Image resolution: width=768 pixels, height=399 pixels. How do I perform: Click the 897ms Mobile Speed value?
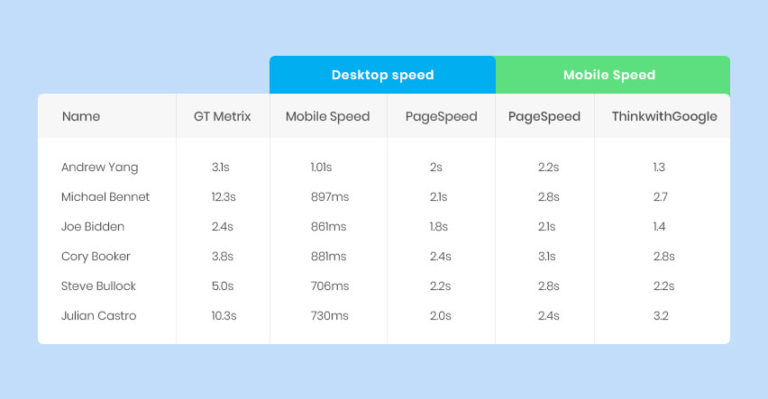(330, 197)
